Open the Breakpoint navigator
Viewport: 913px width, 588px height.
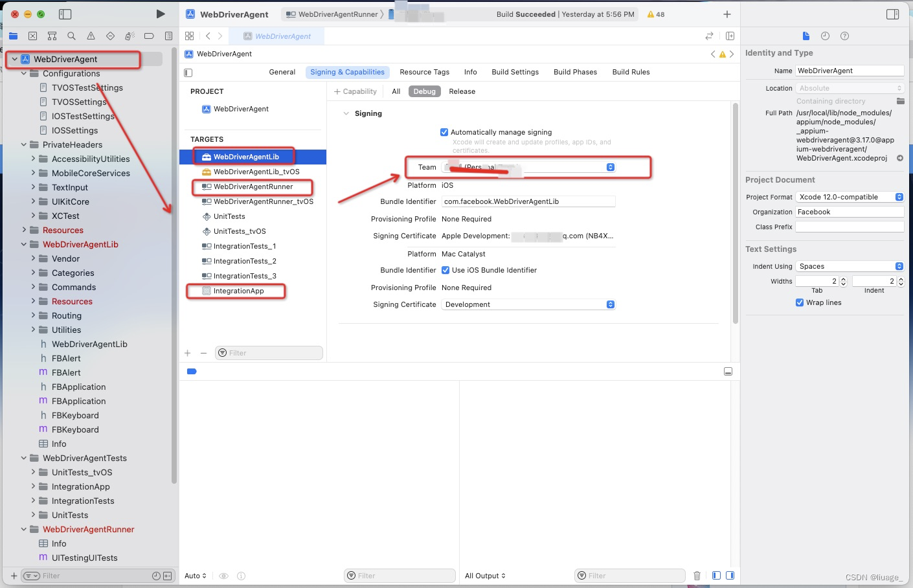coord(149,36)
